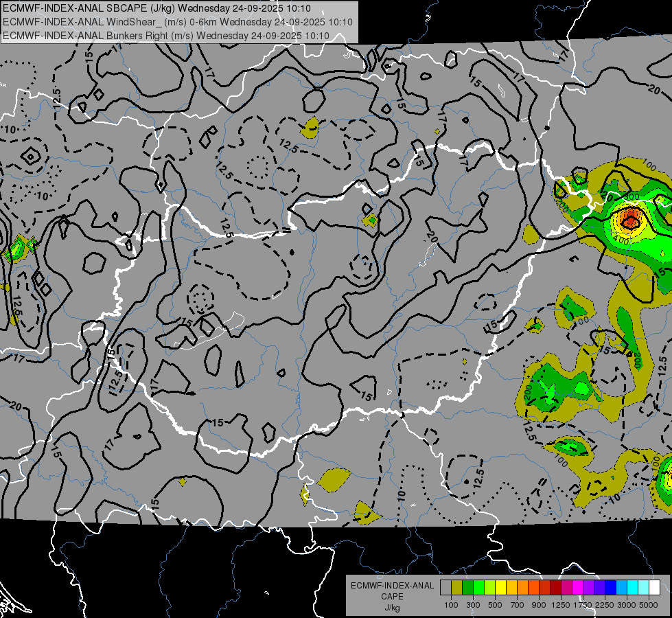Viewport: 672px width, 618px height.
Task: Select the sky blue legend swatch
Action: point(622,588)
